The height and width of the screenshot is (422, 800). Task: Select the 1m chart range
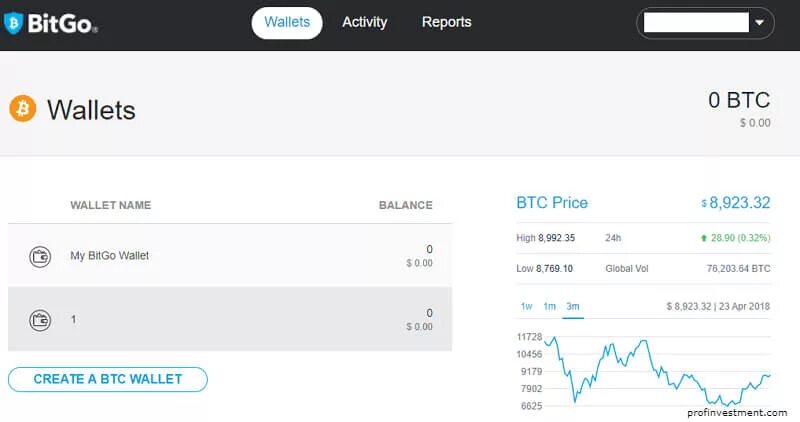549,306
